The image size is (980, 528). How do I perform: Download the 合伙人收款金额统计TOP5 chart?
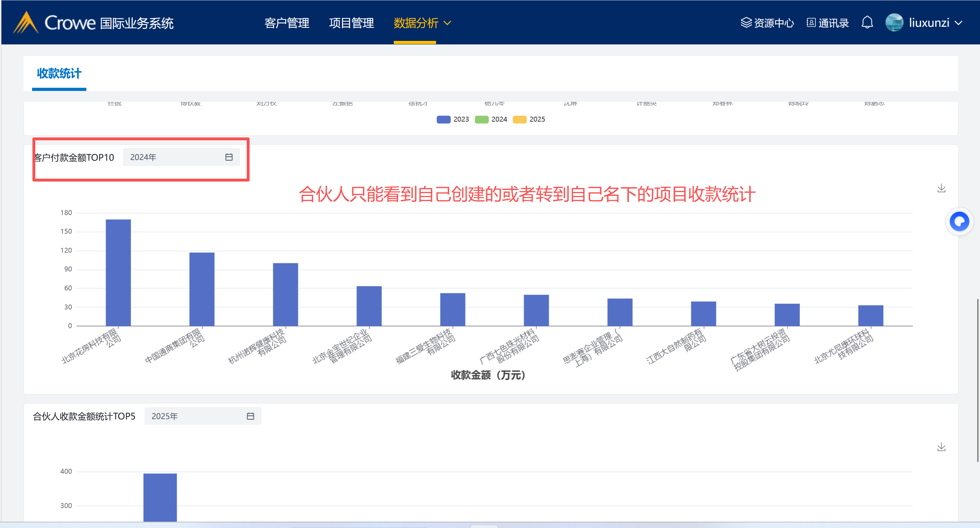[x=941, y=447]
